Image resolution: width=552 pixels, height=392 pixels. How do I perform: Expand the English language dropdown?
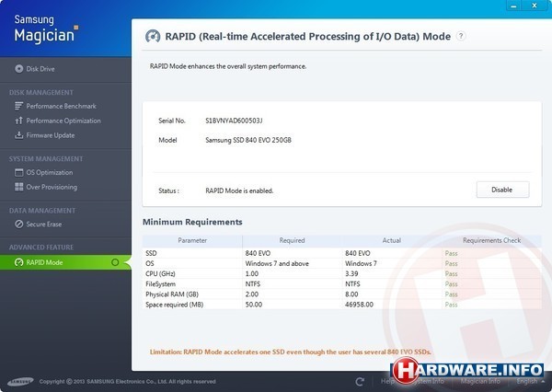pos(531,382)
